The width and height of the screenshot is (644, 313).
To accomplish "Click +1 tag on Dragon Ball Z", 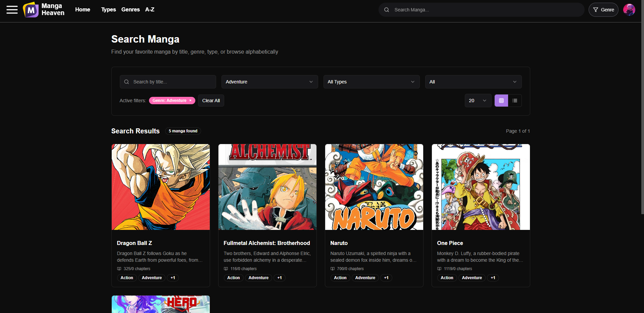I will [x=173, y=278].
